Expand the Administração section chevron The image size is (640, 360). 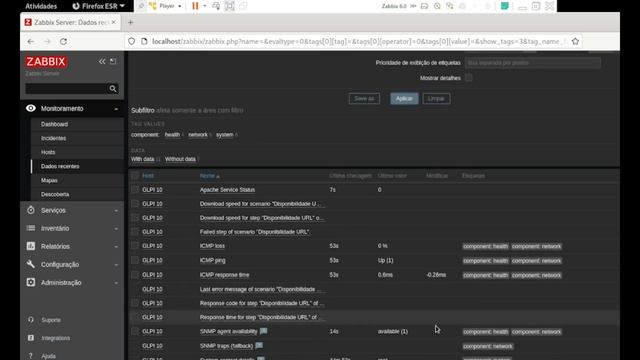coord(116,282)
